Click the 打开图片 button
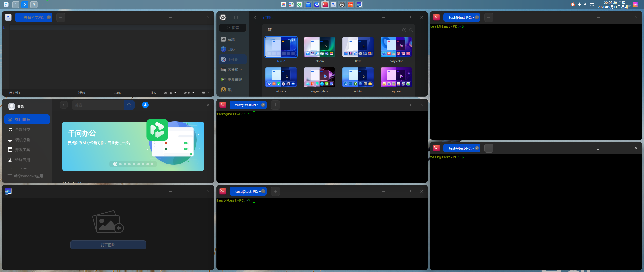Image resolution: width=644 pixels, height=272 pixels. click(x=108, y=245)
